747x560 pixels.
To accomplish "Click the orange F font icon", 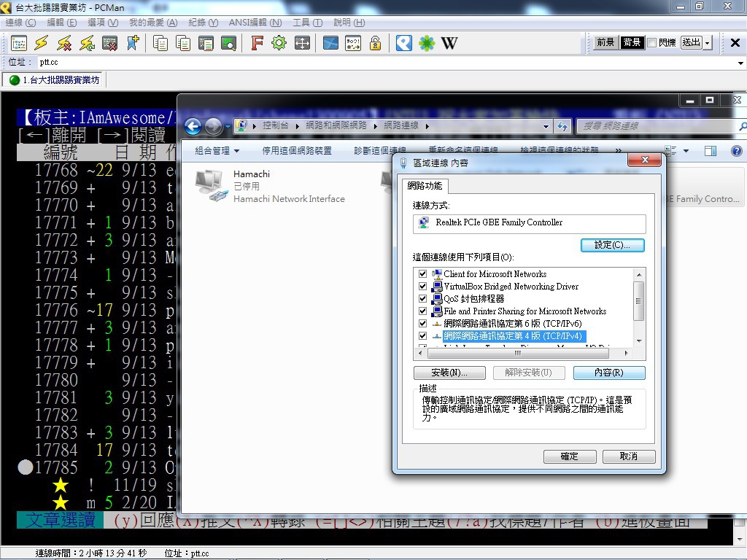I will [257, 43].
